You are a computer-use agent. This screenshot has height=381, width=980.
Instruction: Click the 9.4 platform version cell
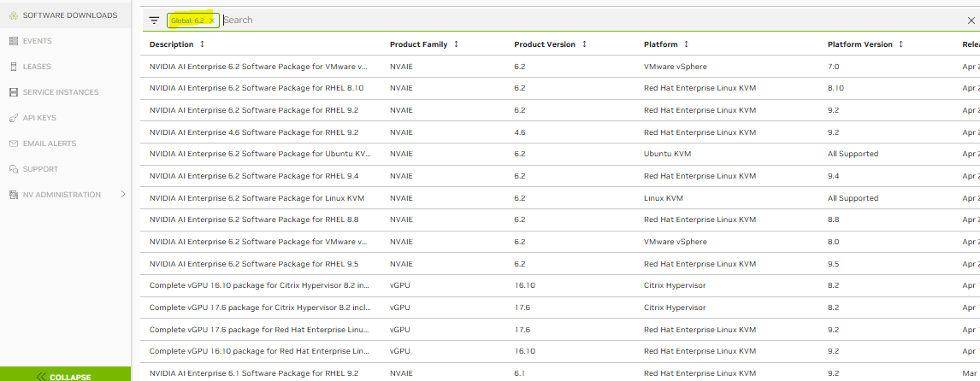pos(833,176)
